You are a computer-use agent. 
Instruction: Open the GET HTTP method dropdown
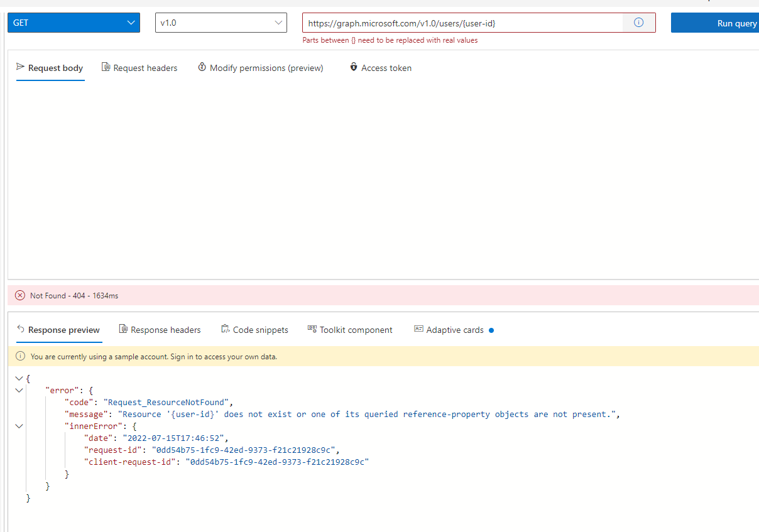click(74, 23)
